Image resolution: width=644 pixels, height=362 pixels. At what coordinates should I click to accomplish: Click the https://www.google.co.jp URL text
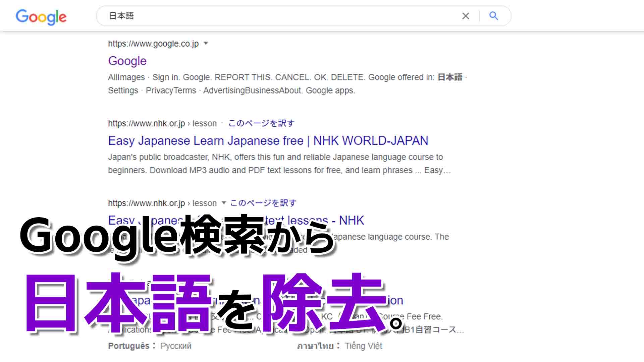tap(153, 44)
